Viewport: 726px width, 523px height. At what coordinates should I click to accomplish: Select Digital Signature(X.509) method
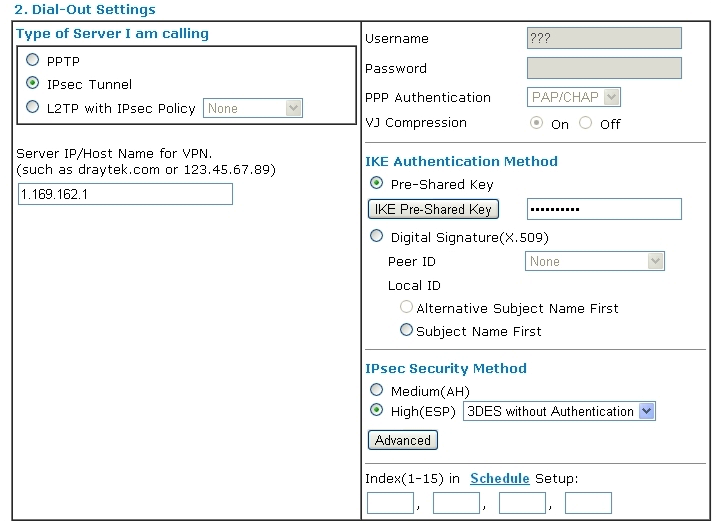click(376, 237)
